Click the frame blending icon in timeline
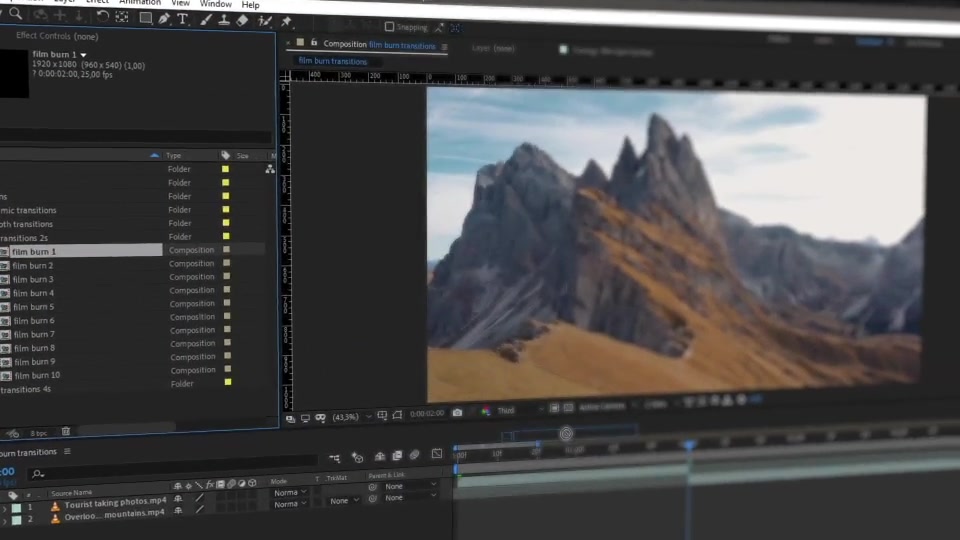 pos(397,456)
